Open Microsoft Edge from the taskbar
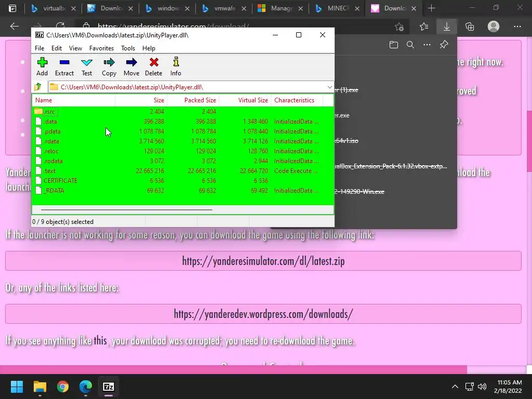Image resolution: width=532 pixels, height=399 pixels. (x=86, y=387)
